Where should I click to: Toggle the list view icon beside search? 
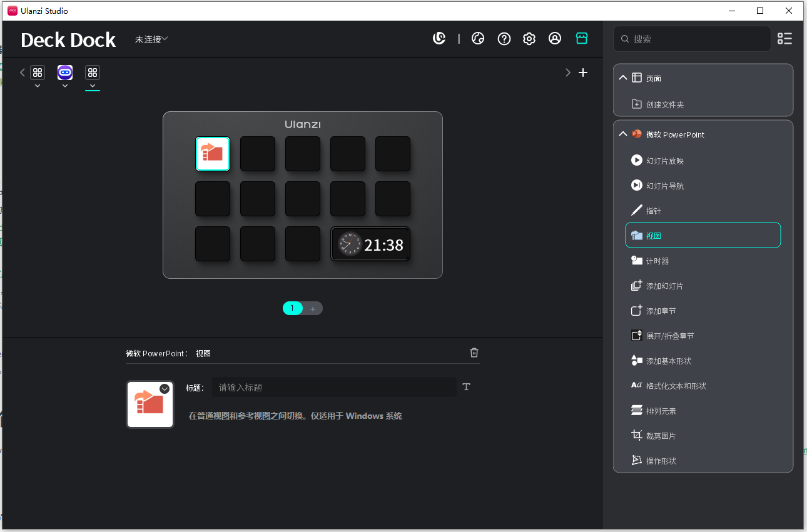[784, 39]
